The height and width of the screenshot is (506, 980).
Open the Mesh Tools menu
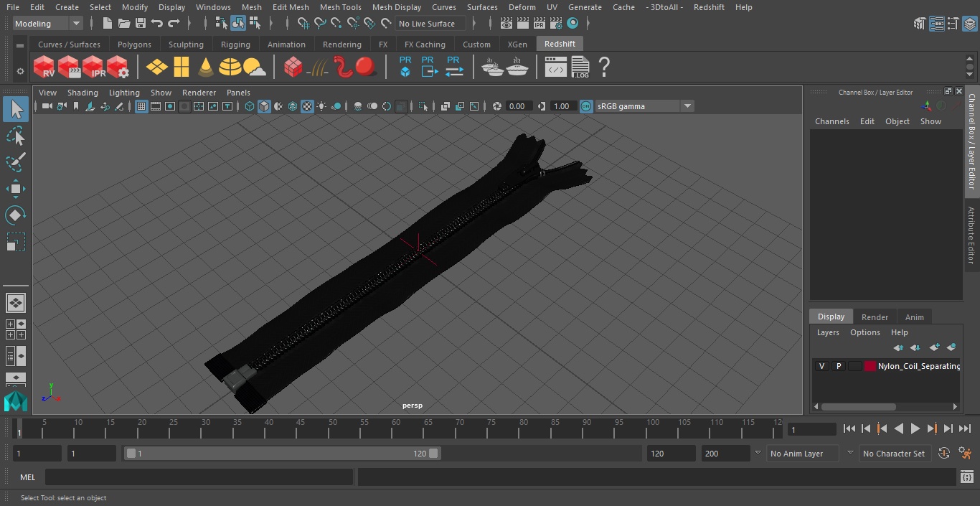pos(340,7)
